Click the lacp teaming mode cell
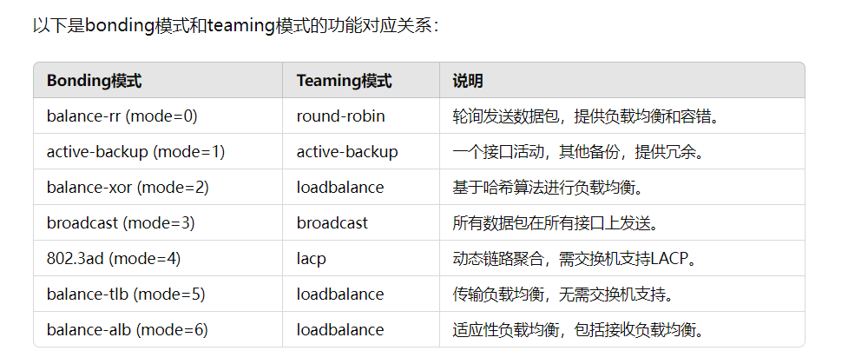 click(361, 258)
